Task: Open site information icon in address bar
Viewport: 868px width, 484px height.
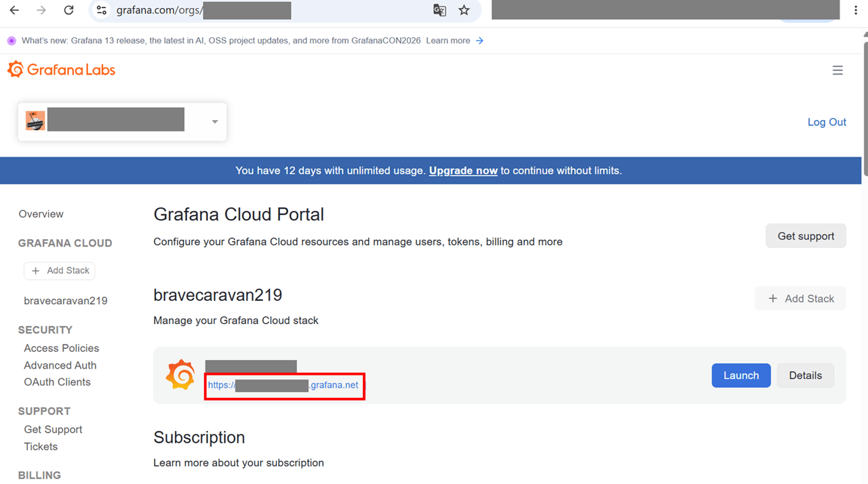Action: pyautogui.click(x=102, y=10)
